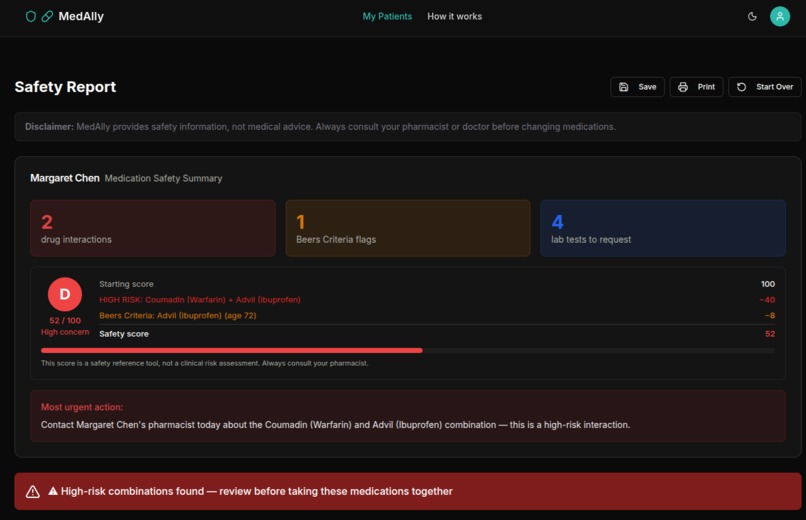Click the MedAlly brand name
This screenshot has width=806, height=520.
(x=81, y=16)
